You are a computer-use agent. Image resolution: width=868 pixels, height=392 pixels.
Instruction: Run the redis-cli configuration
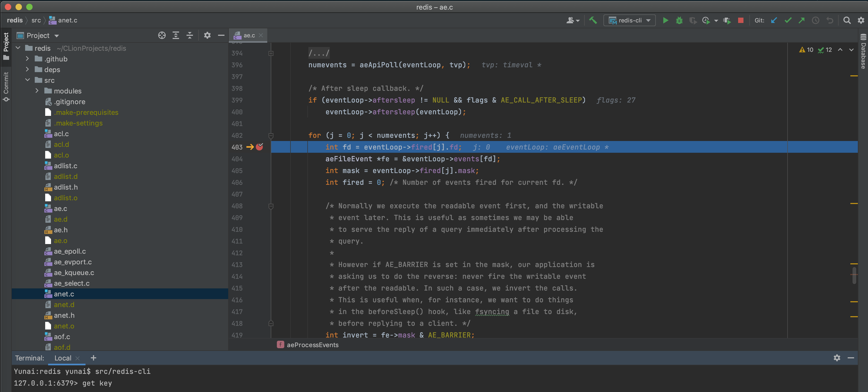click(665, 20)
